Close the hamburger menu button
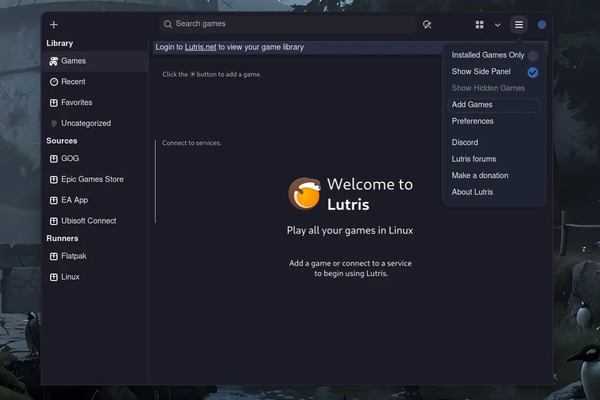 pyautogui.click(x=518, y=25)
